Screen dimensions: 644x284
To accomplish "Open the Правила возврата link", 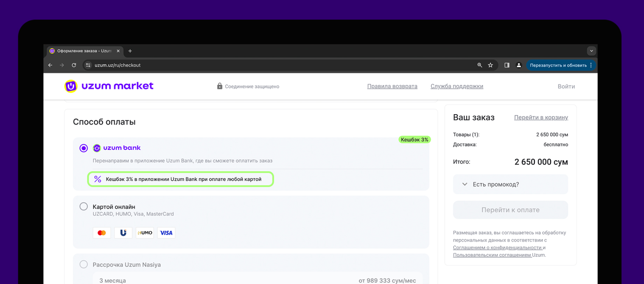I will pos(392,86).
